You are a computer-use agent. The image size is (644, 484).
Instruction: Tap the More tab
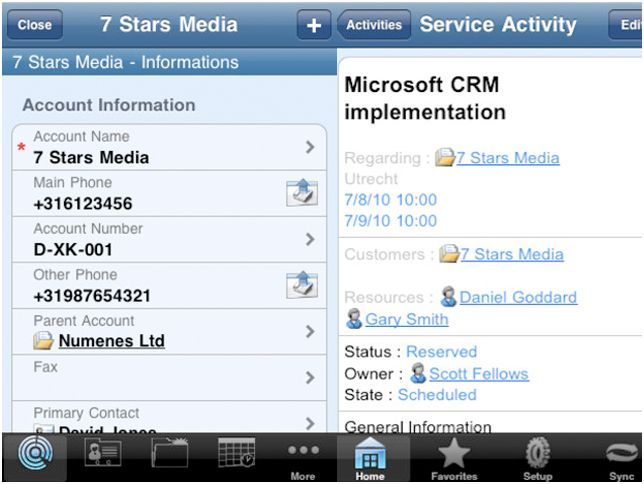(x=302, y=460)
